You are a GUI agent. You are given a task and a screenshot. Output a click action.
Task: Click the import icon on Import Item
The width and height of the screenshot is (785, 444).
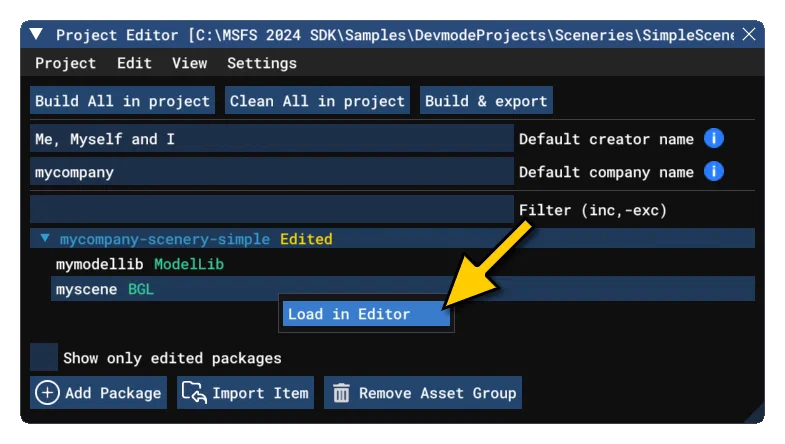194,392
